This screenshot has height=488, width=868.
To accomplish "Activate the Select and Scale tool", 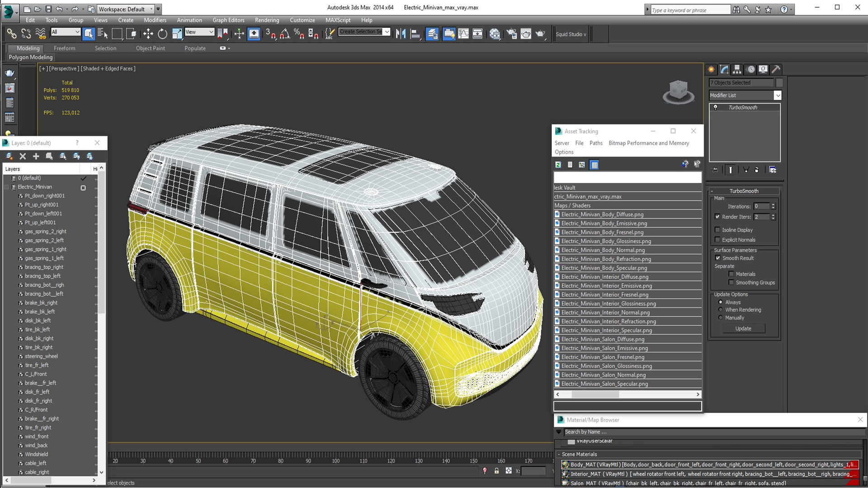I will tap(177, 33).
